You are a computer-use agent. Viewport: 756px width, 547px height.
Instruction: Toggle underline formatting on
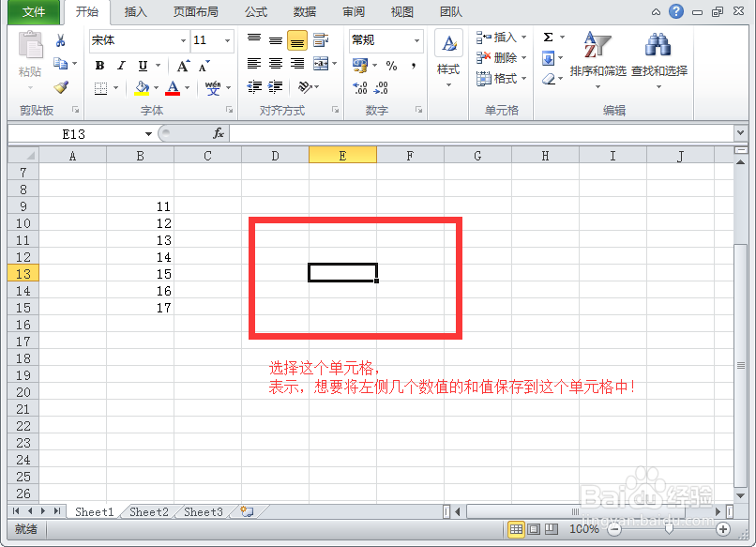click(143, 64)
